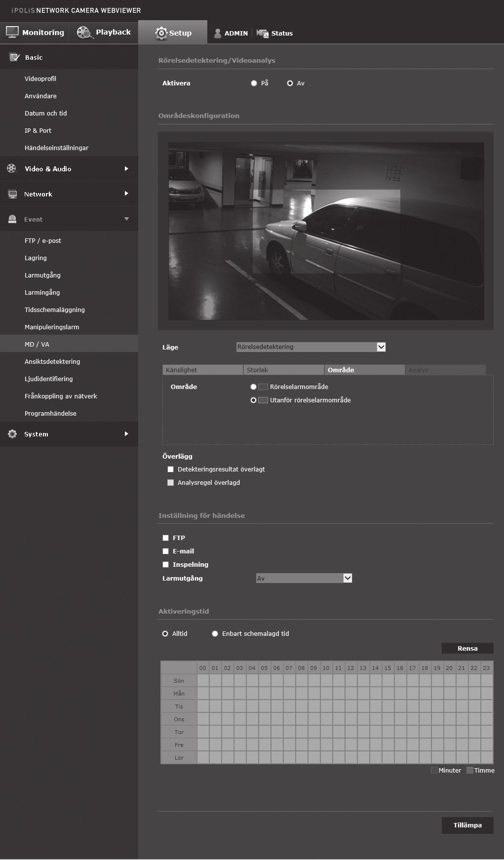
Task: Tick the E-mail checkbox
Action: coord(165,551)
